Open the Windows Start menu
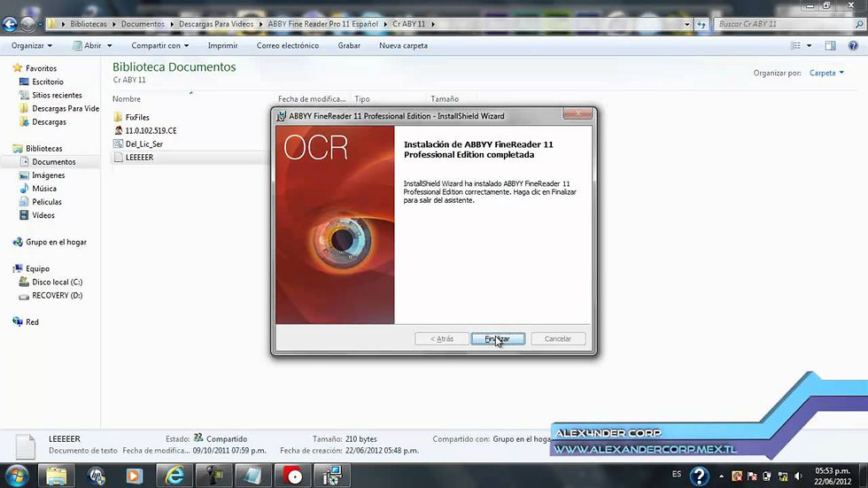The image size is (868, 488). pyautogui.click(x=17, y=476)
